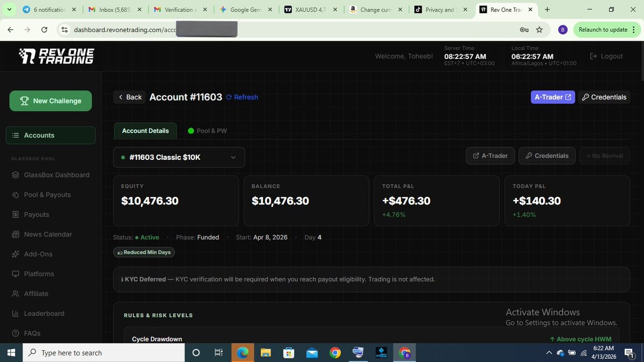Click the Leaderboard bar-chart icon

[15, 314]
